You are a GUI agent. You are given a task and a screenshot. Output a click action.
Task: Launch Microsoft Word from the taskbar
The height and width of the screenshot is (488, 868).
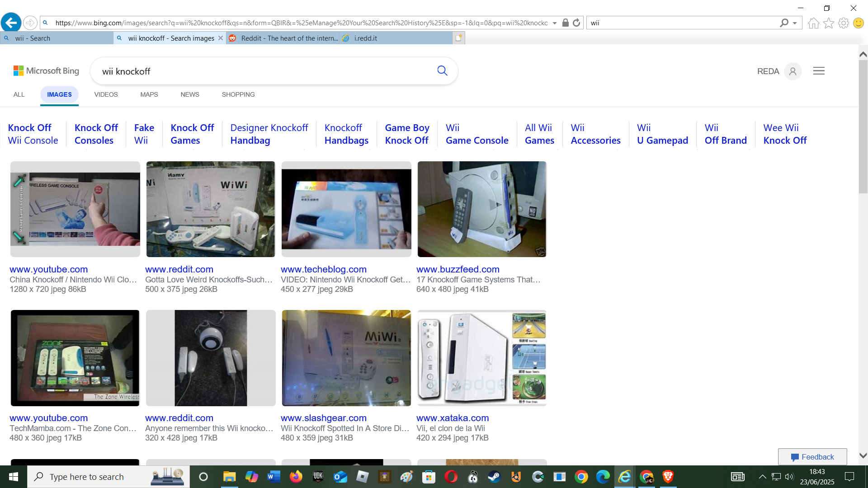pyautogui.click(x=274, y=477)
